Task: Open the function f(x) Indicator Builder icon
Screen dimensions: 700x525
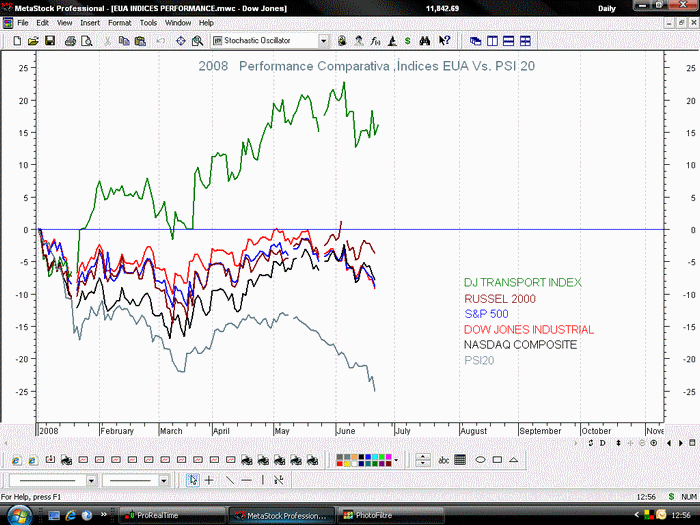Action: click(x=375, y=41)
